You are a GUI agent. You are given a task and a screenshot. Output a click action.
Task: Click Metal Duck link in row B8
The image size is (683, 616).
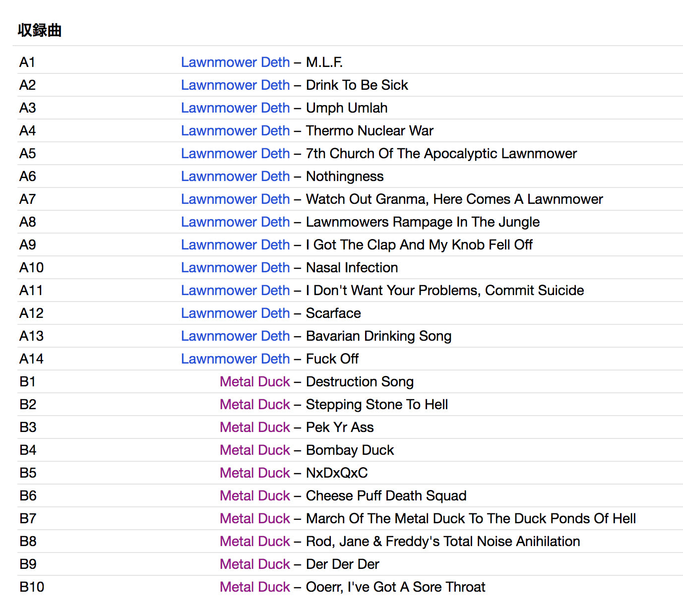254,541
